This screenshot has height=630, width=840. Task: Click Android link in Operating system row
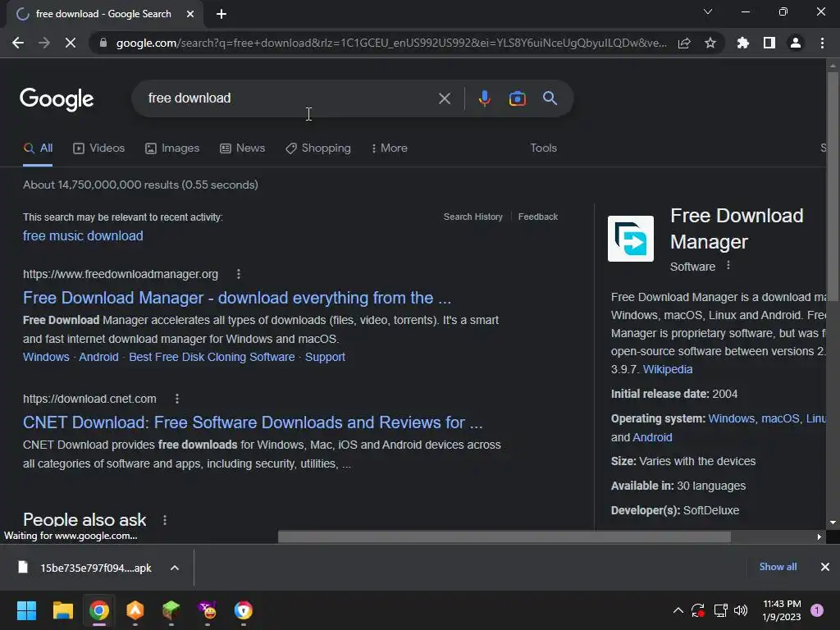(x=652, y=438)
